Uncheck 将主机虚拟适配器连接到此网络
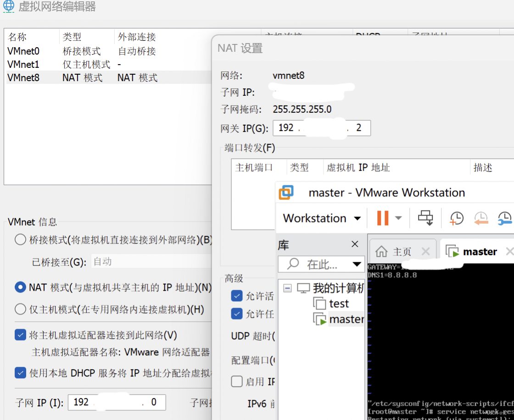 point(20,335)
